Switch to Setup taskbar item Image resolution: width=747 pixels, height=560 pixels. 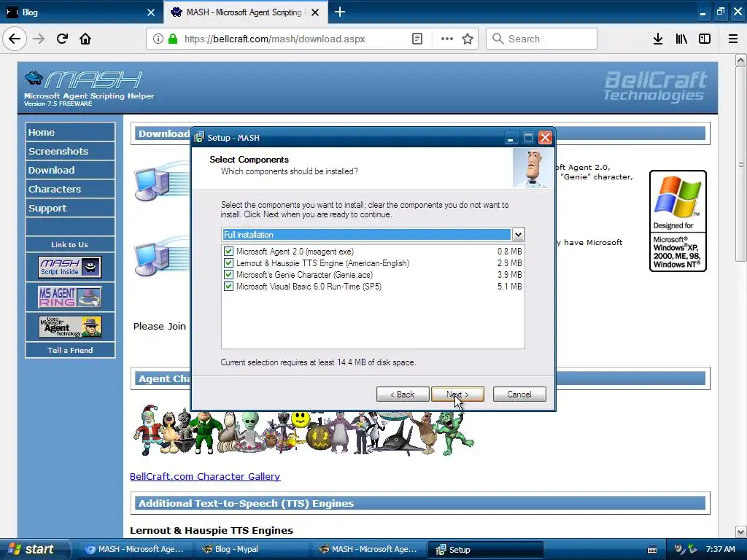(x=485, y=550)
